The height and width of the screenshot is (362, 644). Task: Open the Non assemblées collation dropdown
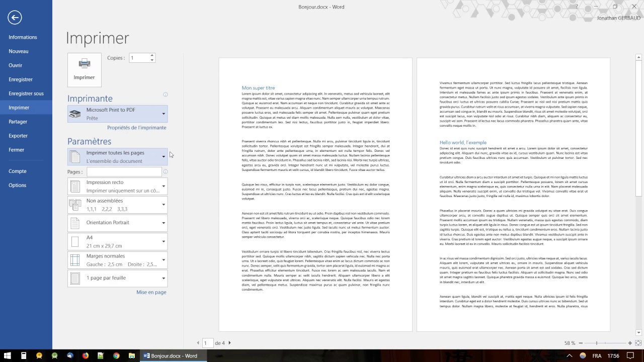click(x=118, y=205)
